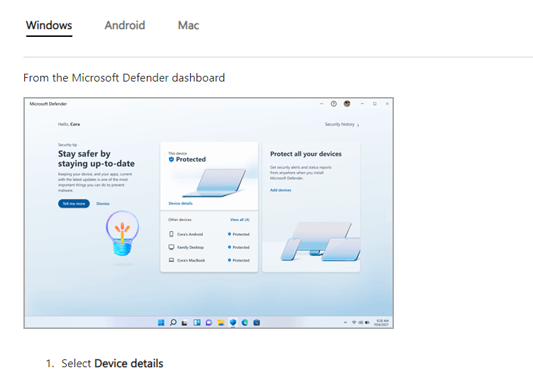Close the Microsoft Defender window

point(388,104)
